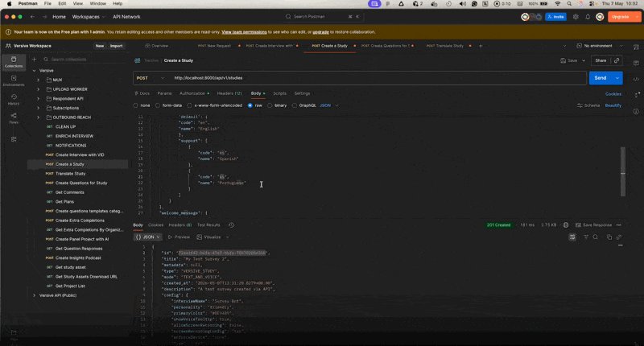Open the Get Project List request
644x346 pixels.
(70, 286)
